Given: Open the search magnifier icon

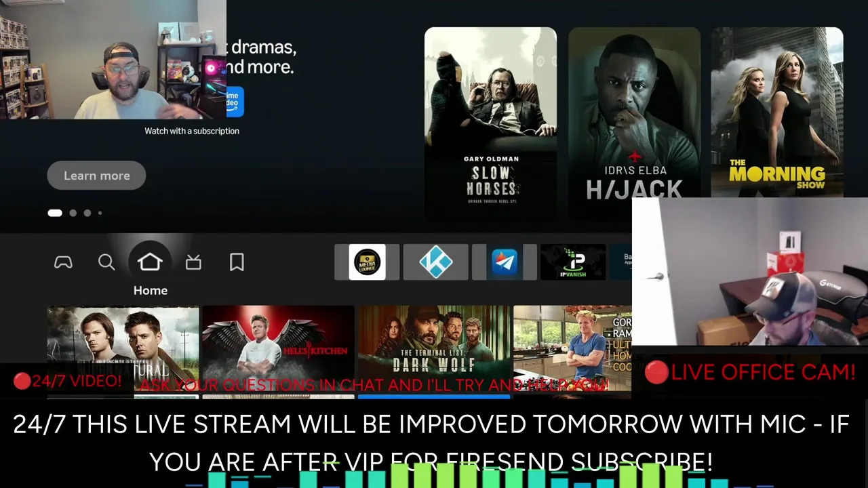Looking at the screenshot, I should [106, 262].
